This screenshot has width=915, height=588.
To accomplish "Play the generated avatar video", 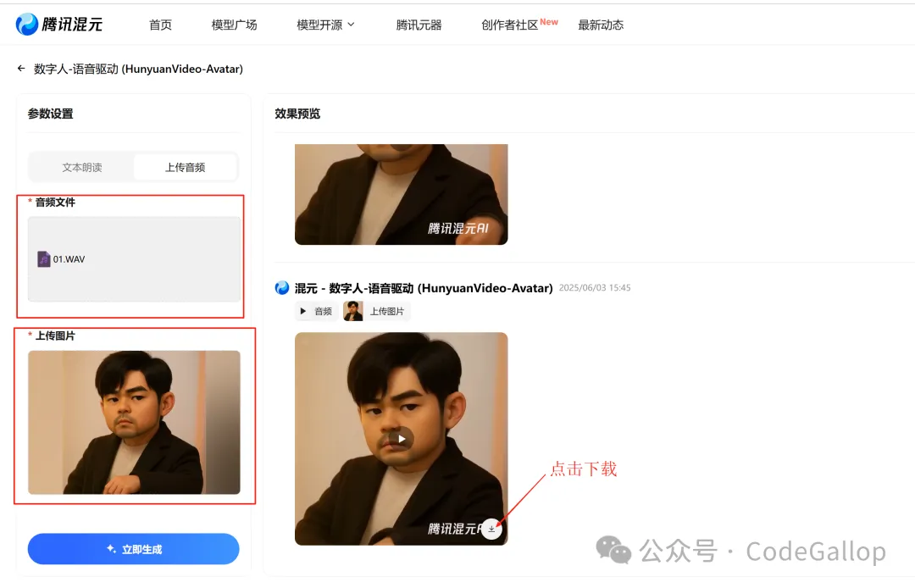I will 402,439.
